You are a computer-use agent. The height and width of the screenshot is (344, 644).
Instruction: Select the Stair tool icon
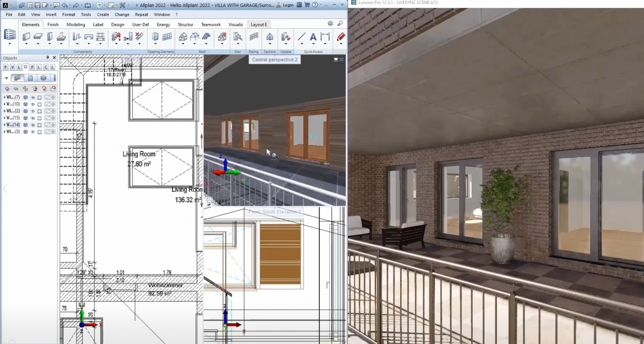238,37
